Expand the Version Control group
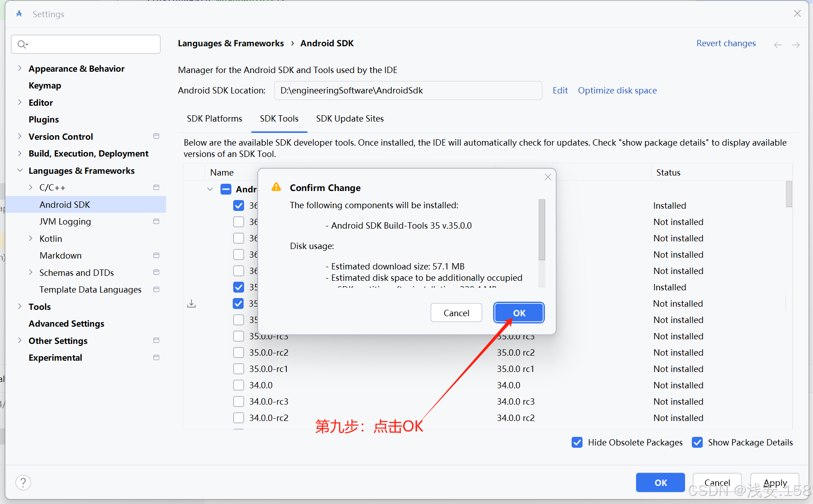The width and height of the screenshot is (813, 504). (20, 136)
